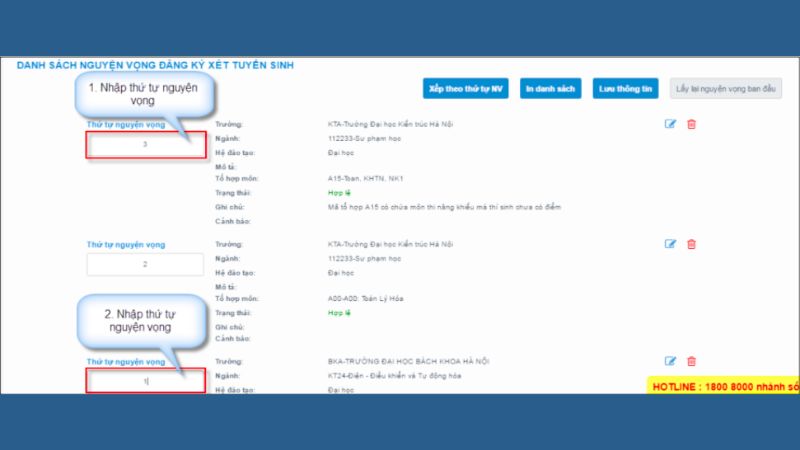Click the note text starting "Mã tổ hợp A15"
800x450 pixels.
coord(445,207)
